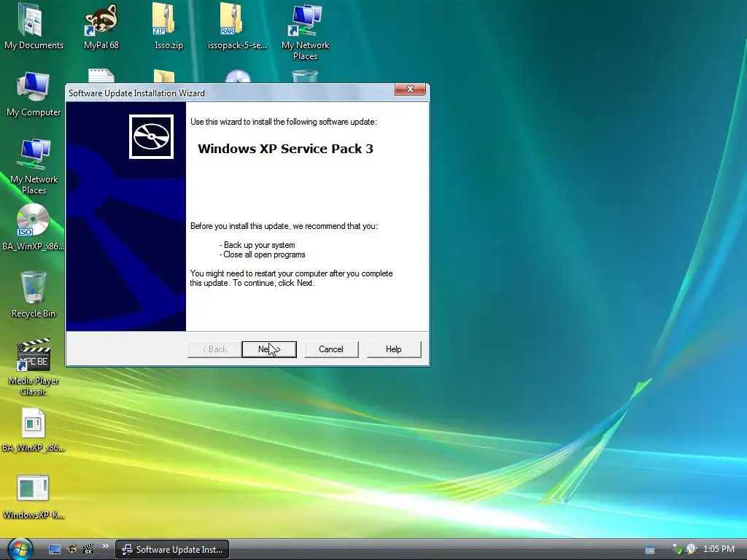747x560 pixels.
Task: Select the BA_WinXP_x86 ISO disc icon
Action: tap(32, 227)
